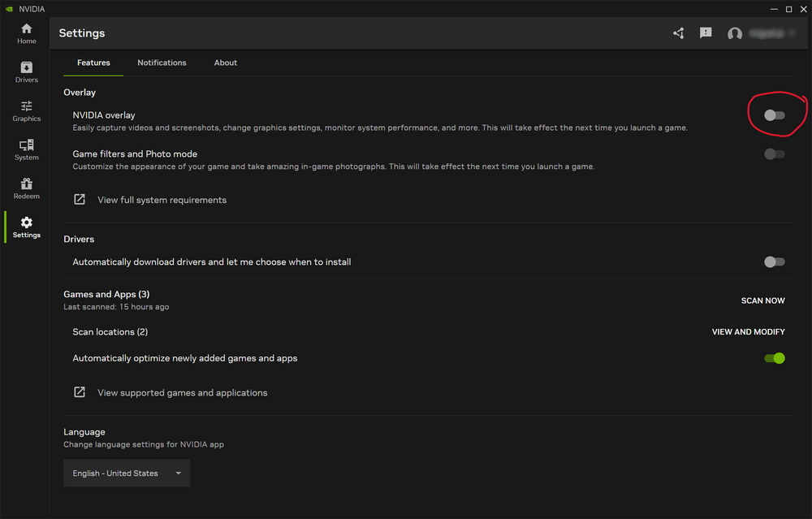Screen dimensions: 812x519
Task: Expand the English - United States language dropdown
Action: coord(127,474)
